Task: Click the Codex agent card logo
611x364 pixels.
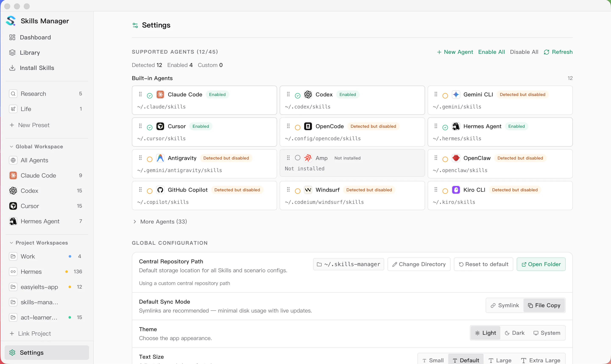Action: click(308, 94)
